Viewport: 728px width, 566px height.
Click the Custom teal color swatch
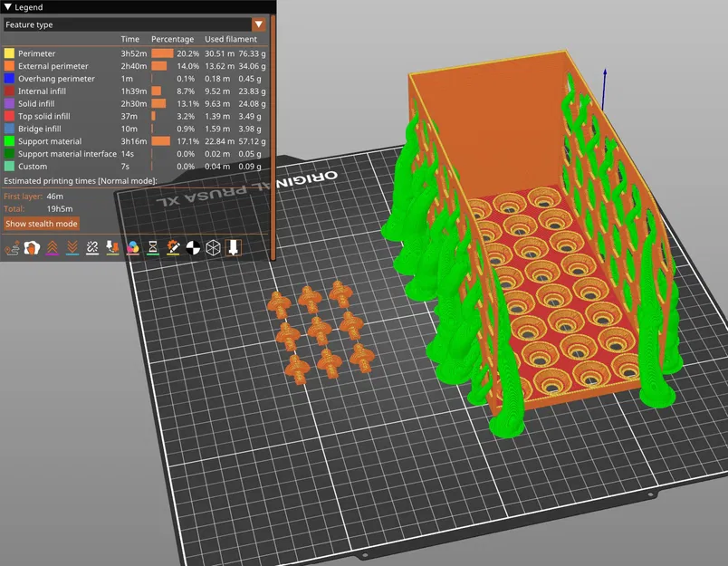(x=9, y=167)
